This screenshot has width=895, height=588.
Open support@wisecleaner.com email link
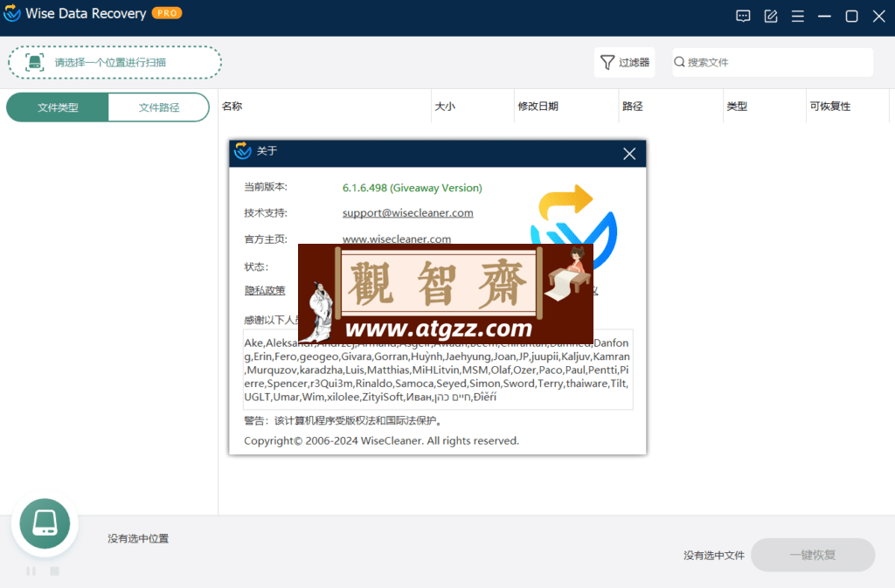(407, 212)
